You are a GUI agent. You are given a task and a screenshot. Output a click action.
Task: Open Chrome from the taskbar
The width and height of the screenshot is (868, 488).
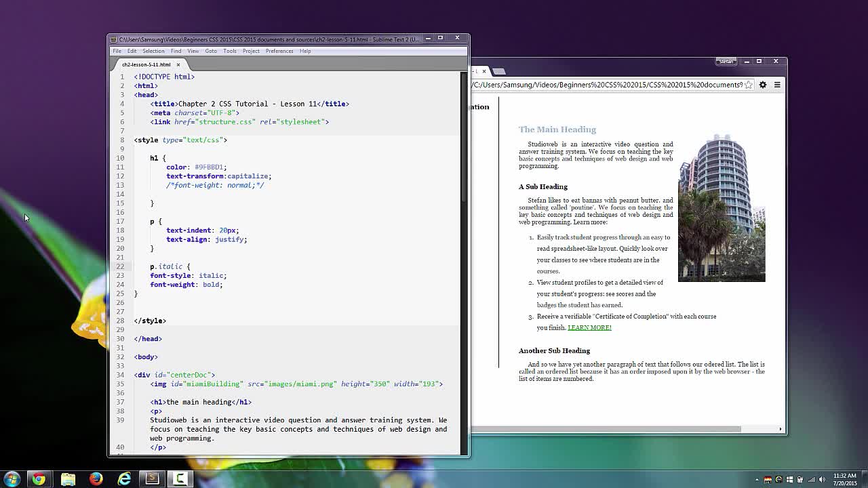pyautogui.click(x=39, y=479)
